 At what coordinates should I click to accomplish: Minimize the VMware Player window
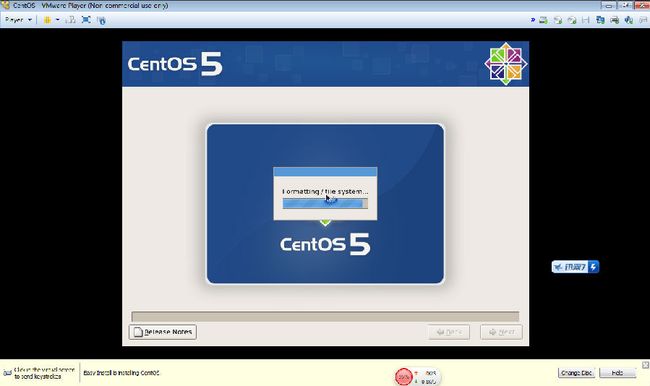point(609,5)
